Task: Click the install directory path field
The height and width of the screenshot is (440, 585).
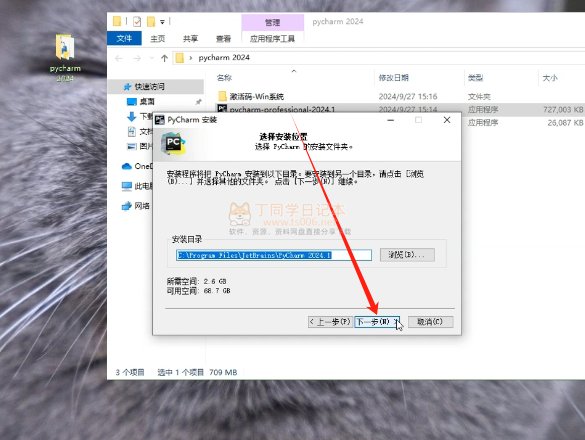Action: (x=274, y=255)
